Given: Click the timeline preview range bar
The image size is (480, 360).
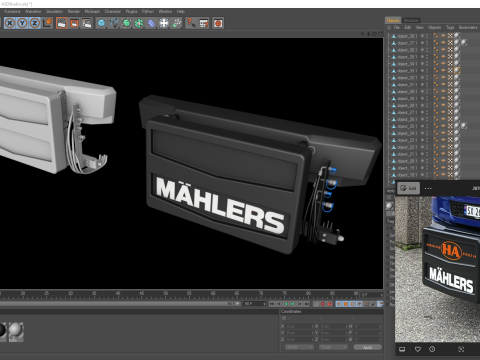Looking at the screenshot, I should 119,304.
